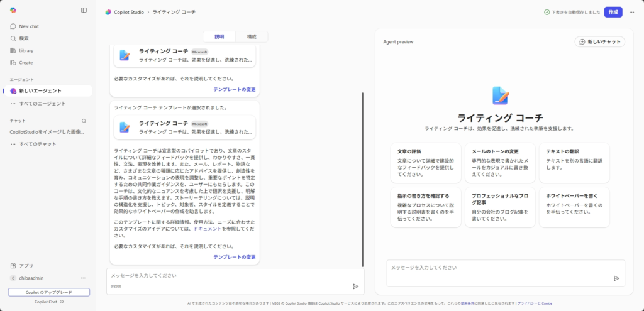Start a 新しいチャット in agent preview
The height and width of the screenshot is (311, 644).
point(599,42)
